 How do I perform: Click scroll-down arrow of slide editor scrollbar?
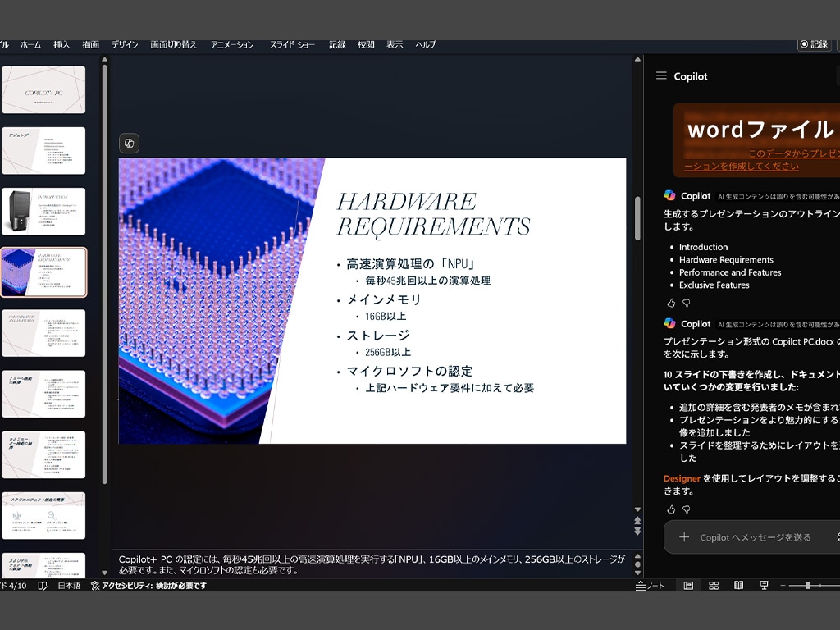pos(637,509)
